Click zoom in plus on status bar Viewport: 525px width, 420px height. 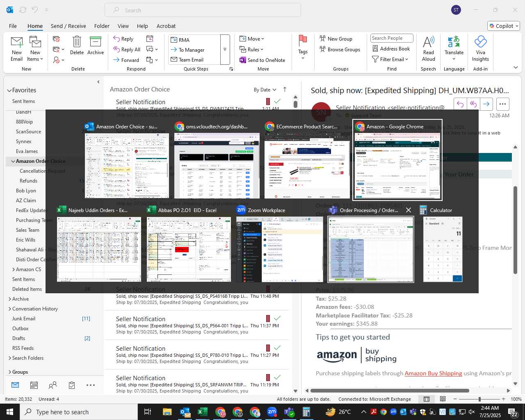[503, 399]
